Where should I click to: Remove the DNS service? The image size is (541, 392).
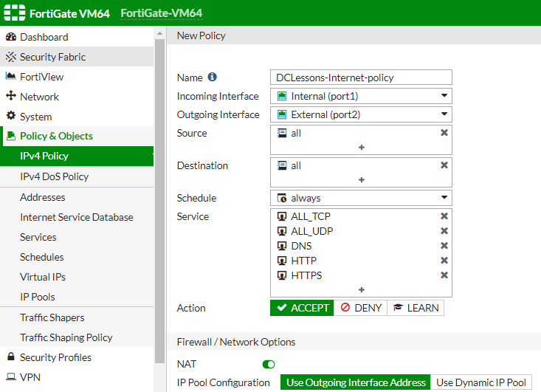click(444, 246)
